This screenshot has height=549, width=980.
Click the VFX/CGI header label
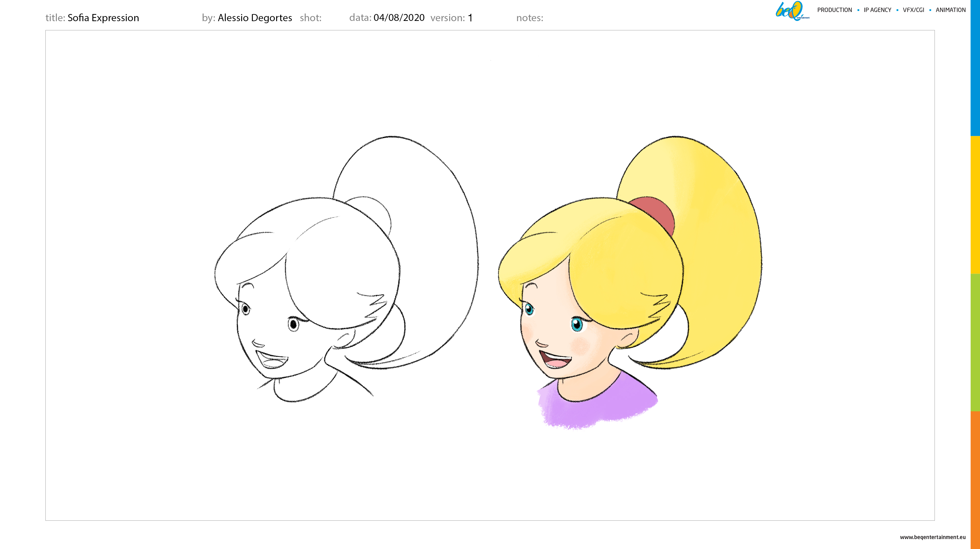point(913,10)
